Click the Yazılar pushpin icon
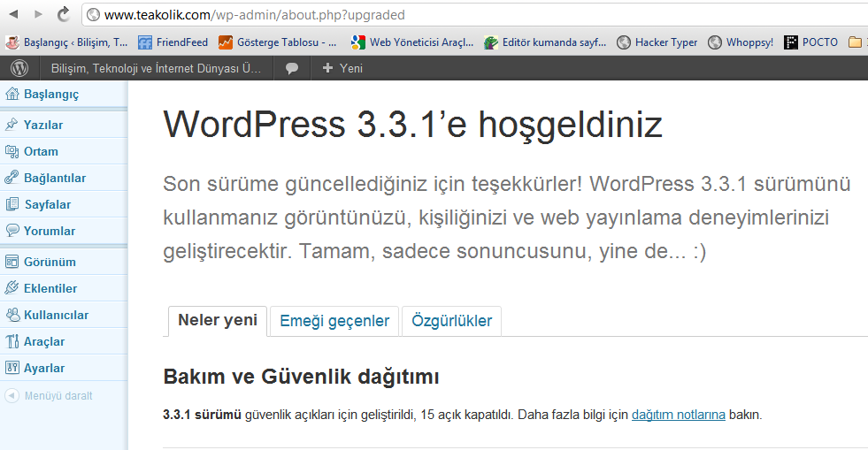 pos(12,125)
